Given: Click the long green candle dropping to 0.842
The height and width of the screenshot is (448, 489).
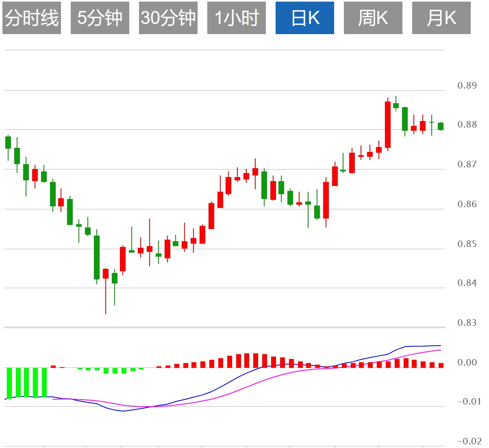Looking at the screenshot, I should (x=97, y=257).
